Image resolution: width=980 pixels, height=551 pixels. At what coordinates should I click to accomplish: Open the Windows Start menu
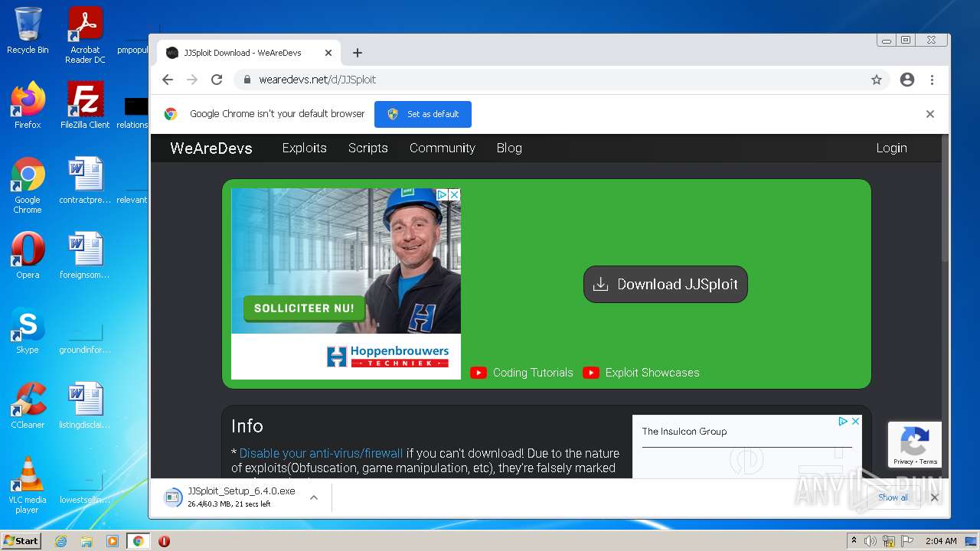pos(21,541)
